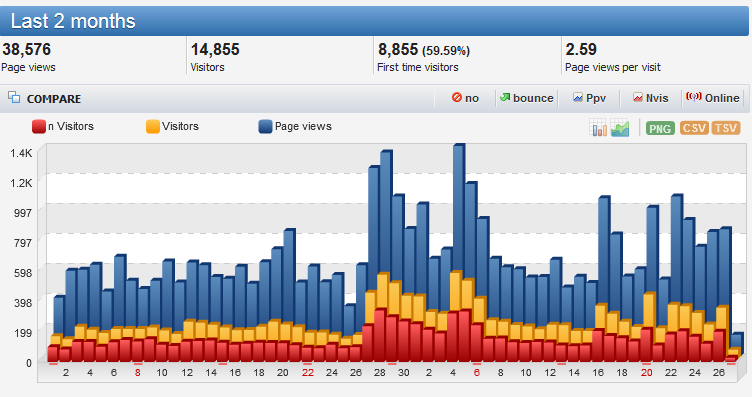The image size is (752, 397).
Task: Click the blue bar above date 28
Action: tap(386, 211)
